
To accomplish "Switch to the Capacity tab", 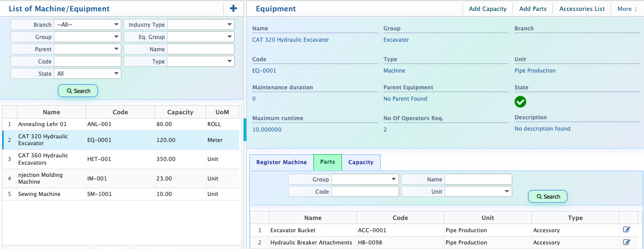I will coord(361,162).
